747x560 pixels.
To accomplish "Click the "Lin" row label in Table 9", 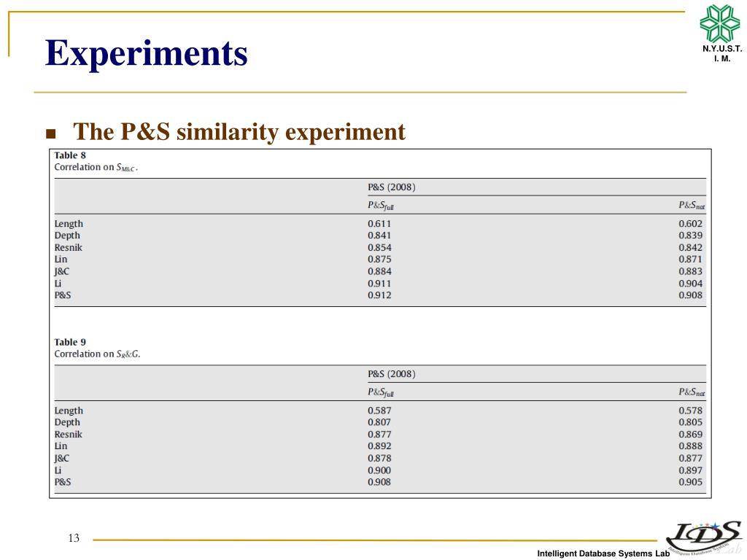I will 61,446.
